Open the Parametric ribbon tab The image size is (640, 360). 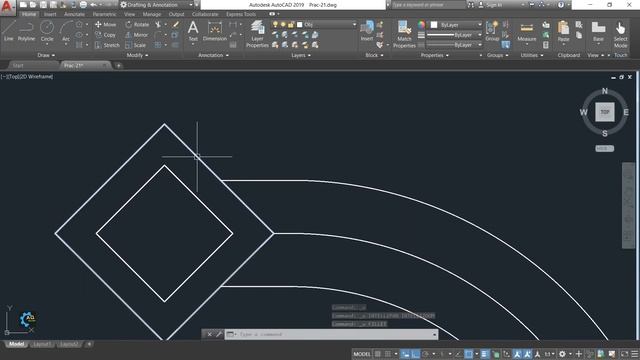tap(104, 14)
